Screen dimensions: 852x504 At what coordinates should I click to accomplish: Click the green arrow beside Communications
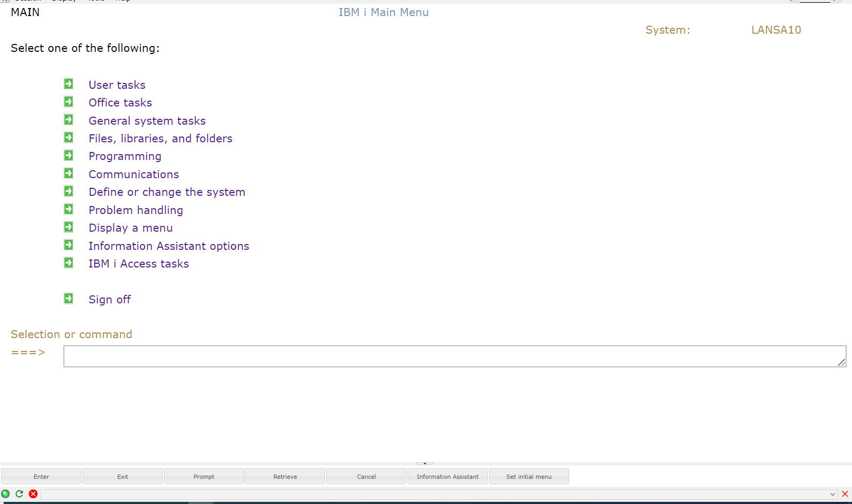pyautogui.click(x=69, y=173)
